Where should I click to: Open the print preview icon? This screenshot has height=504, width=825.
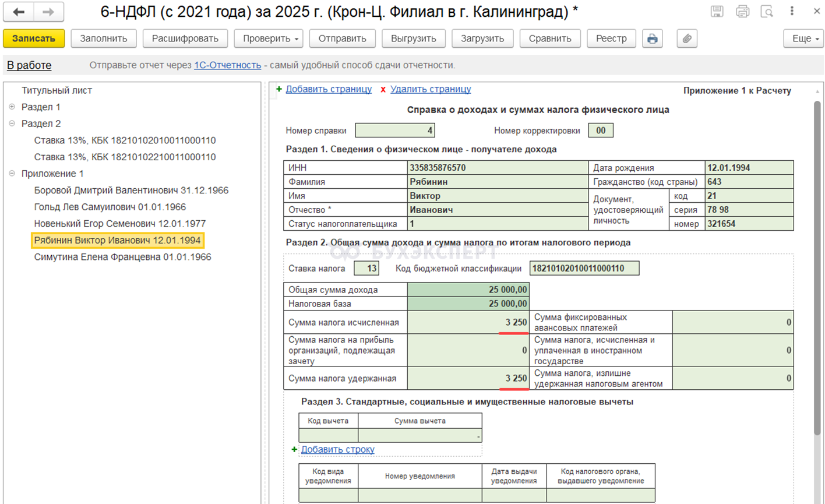(x=767, y=12)
